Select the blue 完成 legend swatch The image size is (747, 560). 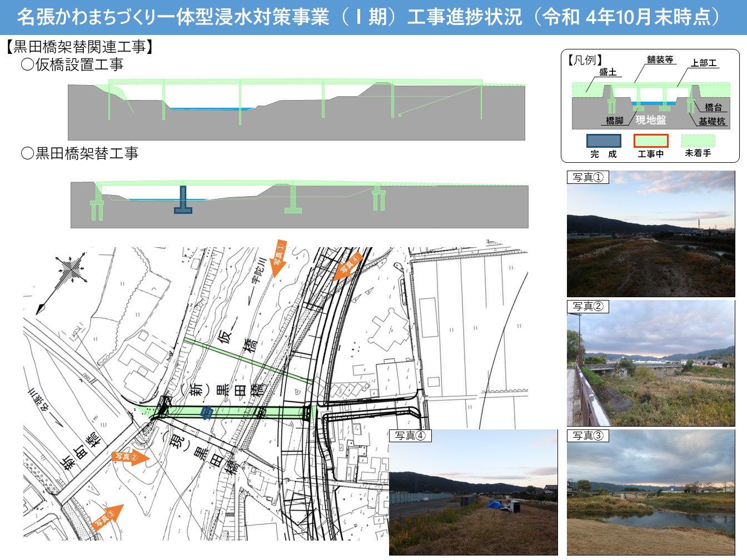[604, 141]
